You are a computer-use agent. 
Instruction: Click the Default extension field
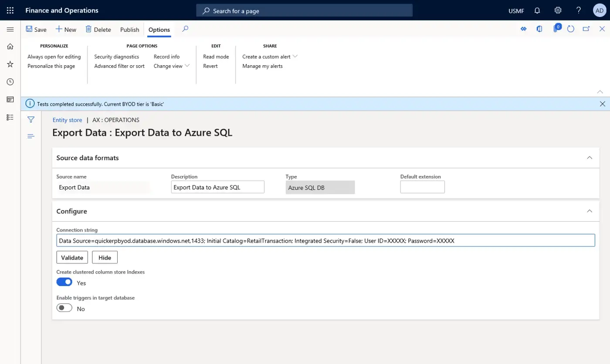tap(423, 187)
